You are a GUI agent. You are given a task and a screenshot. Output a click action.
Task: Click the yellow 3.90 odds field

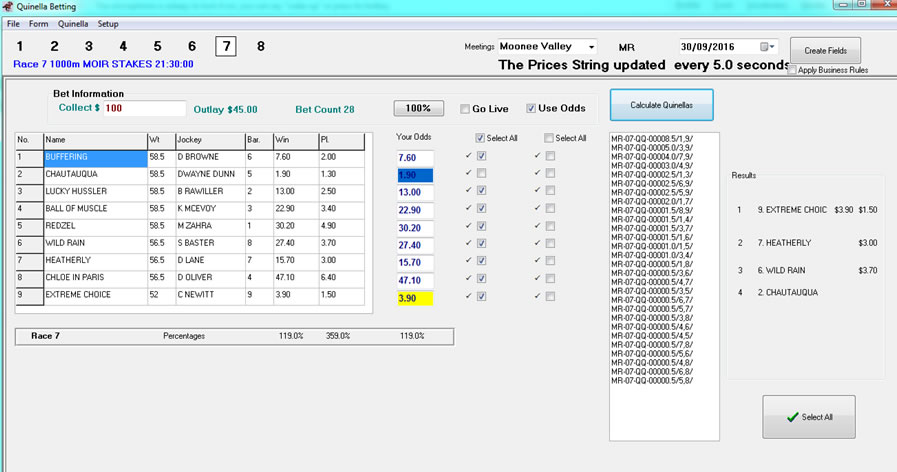414,298
